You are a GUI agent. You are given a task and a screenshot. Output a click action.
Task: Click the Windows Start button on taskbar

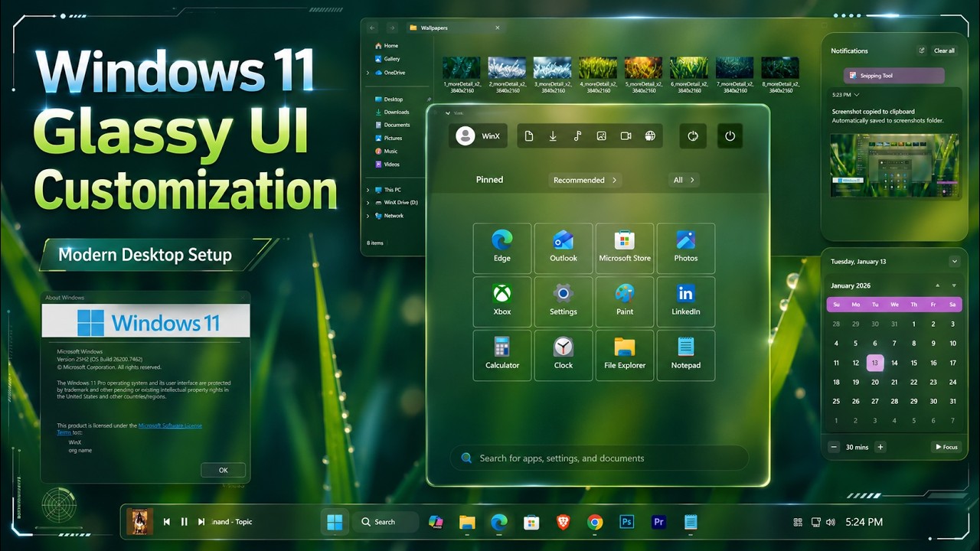tap(335, 522)
